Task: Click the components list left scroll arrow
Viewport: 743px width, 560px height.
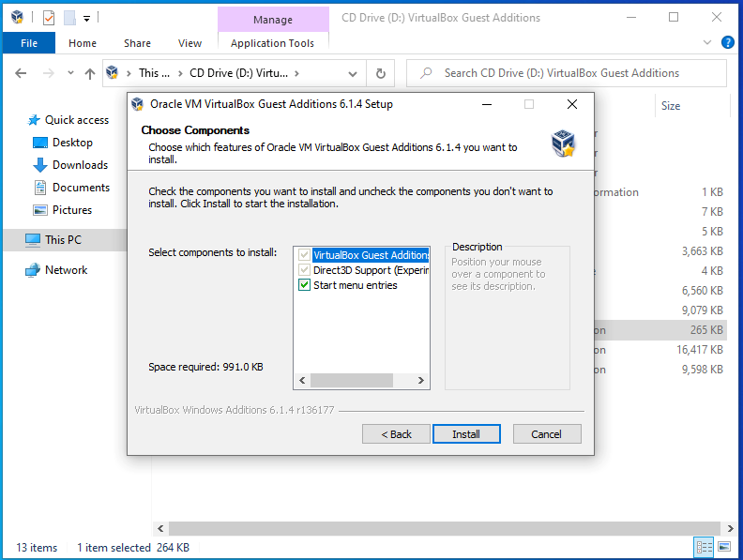Action: pos(302,381)
